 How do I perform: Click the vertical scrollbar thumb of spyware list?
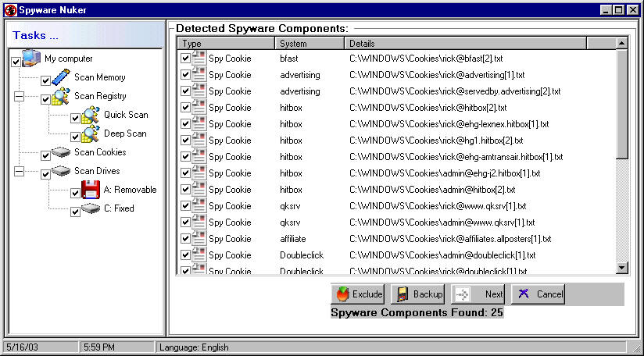click(622, 104)
